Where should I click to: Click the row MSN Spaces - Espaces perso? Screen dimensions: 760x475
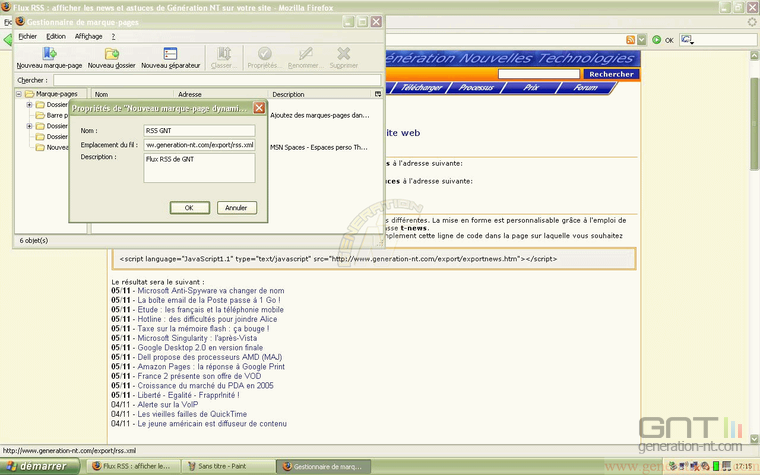pos(318,147)
